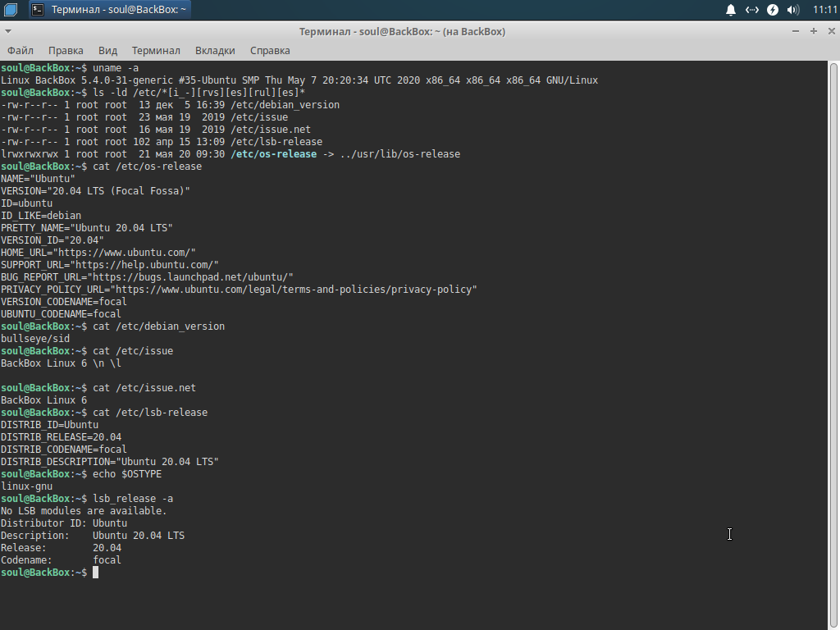This screenshot has width=840, height=630.
Task: Click the DISTRIB_CODENAME=focal line
Action: (64, 450)
